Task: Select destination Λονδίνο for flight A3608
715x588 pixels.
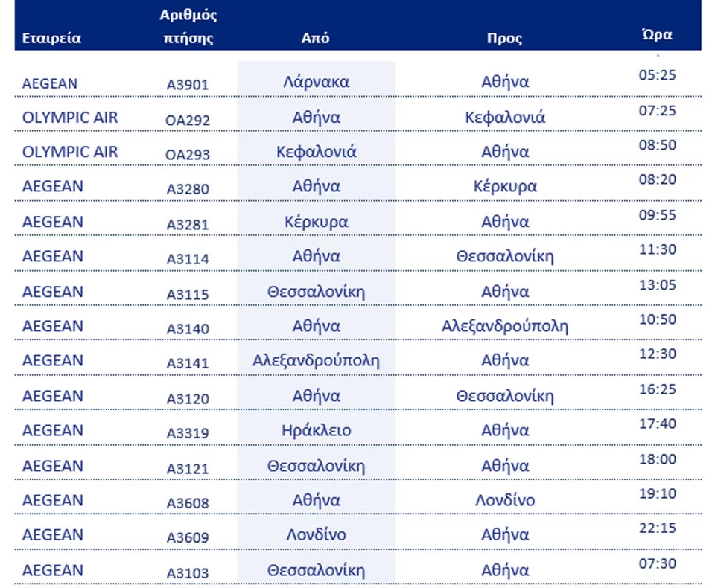Action: coord(505,500)
